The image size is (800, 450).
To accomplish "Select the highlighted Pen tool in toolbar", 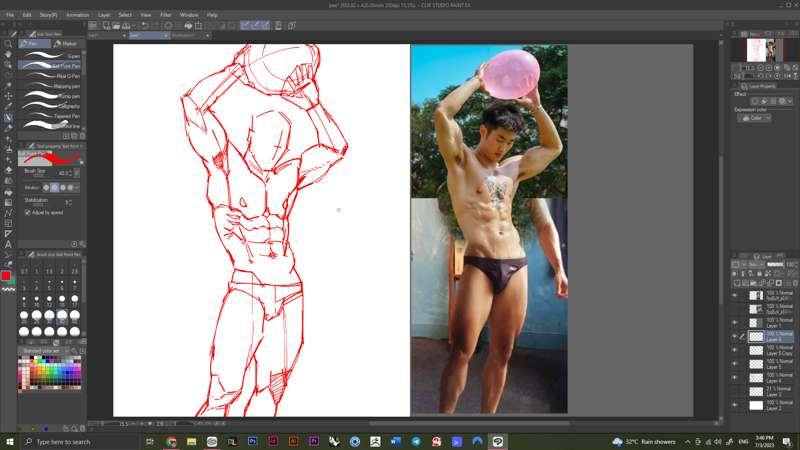I will click(x=8, y=117).
